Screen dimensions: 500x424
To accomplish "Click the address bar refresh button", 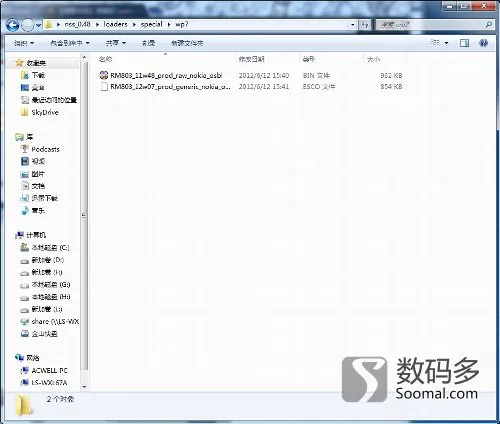I will pos(365,25).
